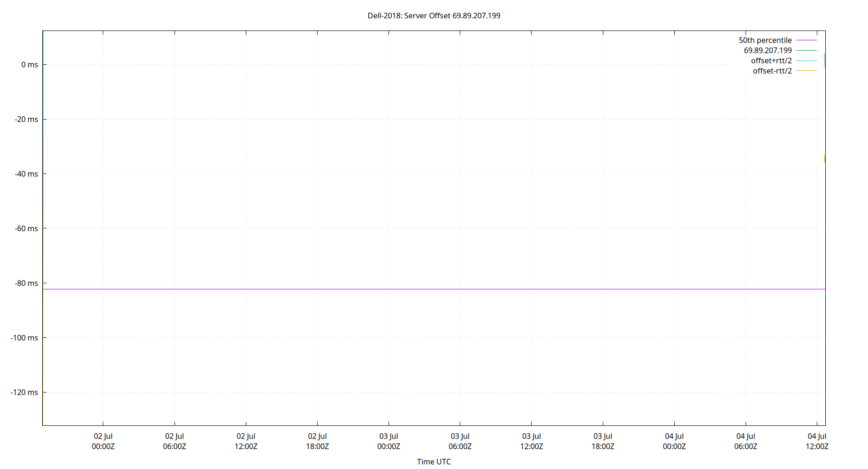The image size is (868, 469).
Task: Click the '-120 ms' y-axis label
Action: click(24, 393)
